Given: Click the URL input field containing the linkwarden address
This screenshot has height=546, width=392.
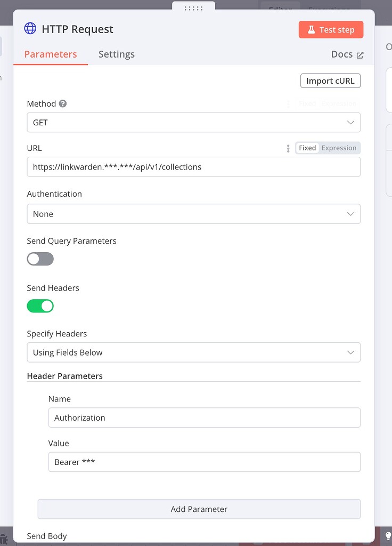Looking at the screenshot, I should click(x=194, y=167).
